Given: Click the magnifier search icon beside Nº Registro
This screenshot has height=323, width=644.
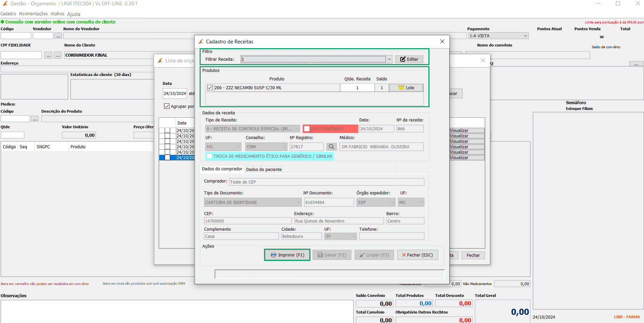Looking at the screenshot, I should click(331, 147).
